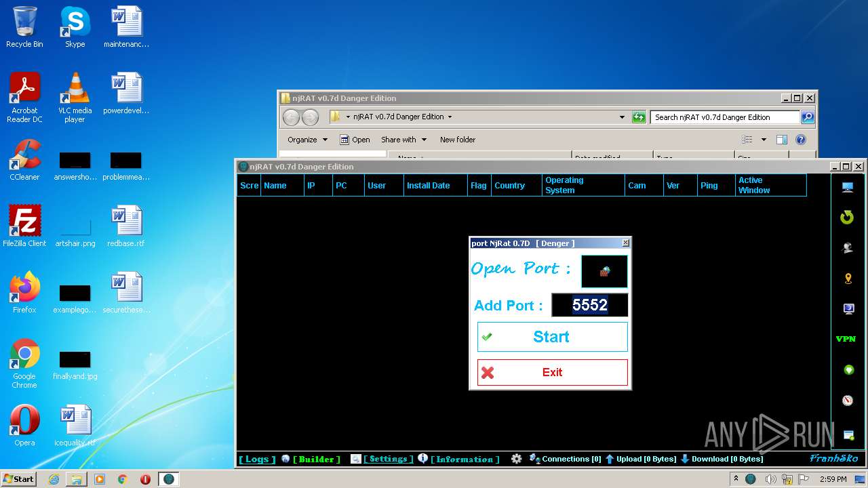The width and height of the screenshot is (868, 488).
Task: Click the monitor icon in njRAT sidebar
Action: pos(848,188)
